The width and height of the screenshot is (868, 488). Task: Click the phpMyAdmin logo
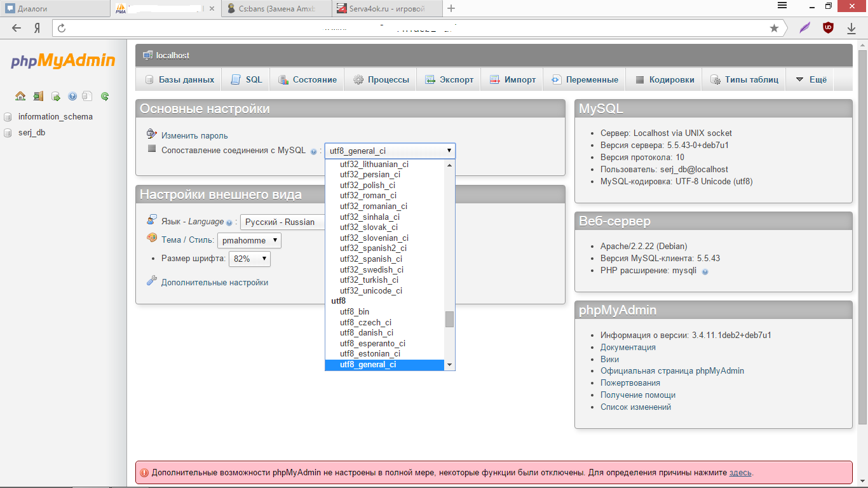(63, 61)
